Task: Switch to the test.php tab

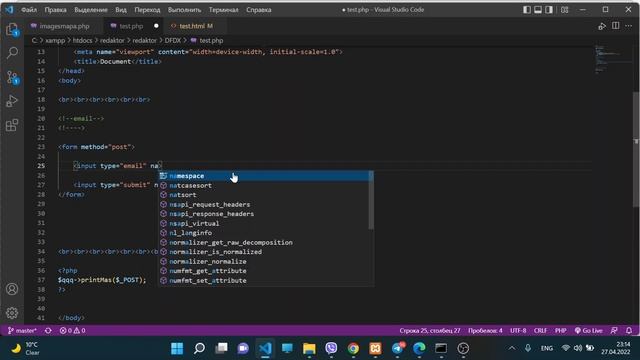Action: 131,26
